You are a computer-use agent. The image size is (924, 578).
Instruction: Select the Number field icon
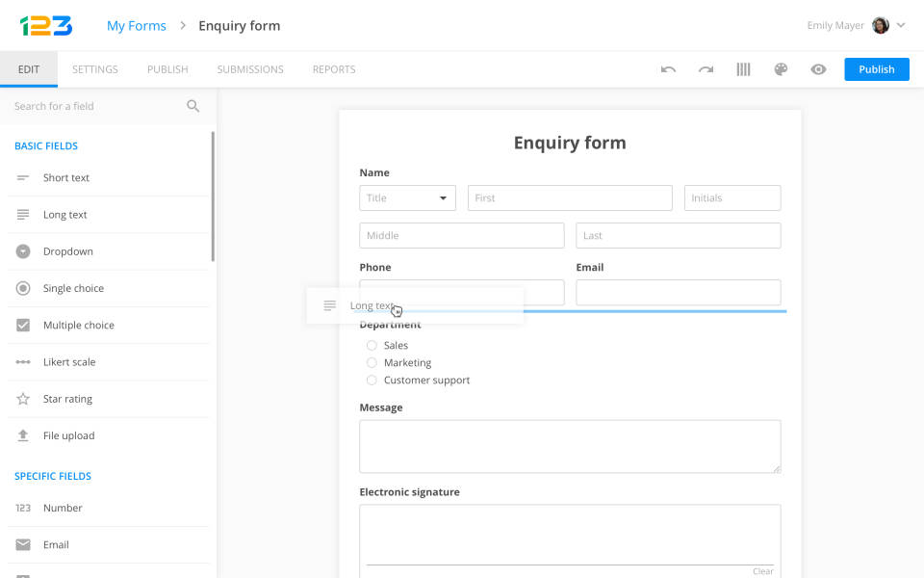point(23,508)
